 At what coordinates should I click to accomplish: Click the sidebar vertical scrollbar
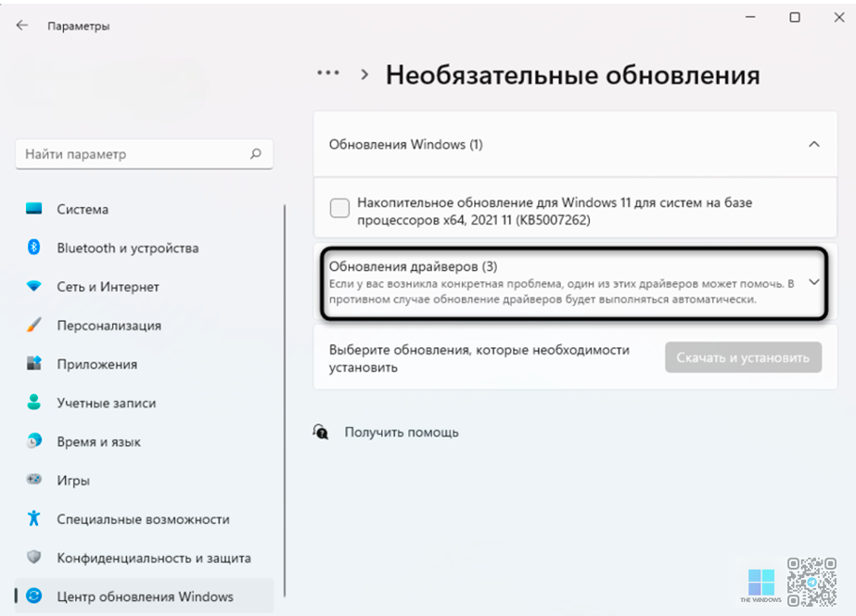285,402
